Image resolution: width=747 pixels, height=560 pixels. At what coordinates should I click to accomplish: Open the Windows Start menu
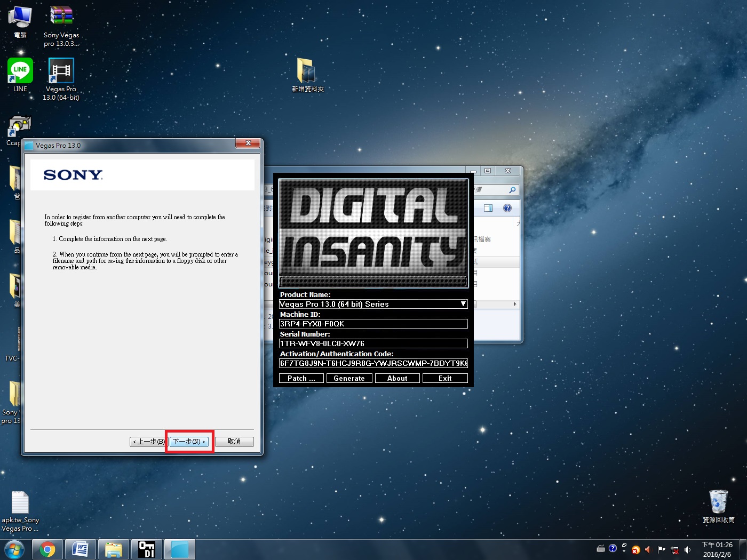(x=14, y=549)
